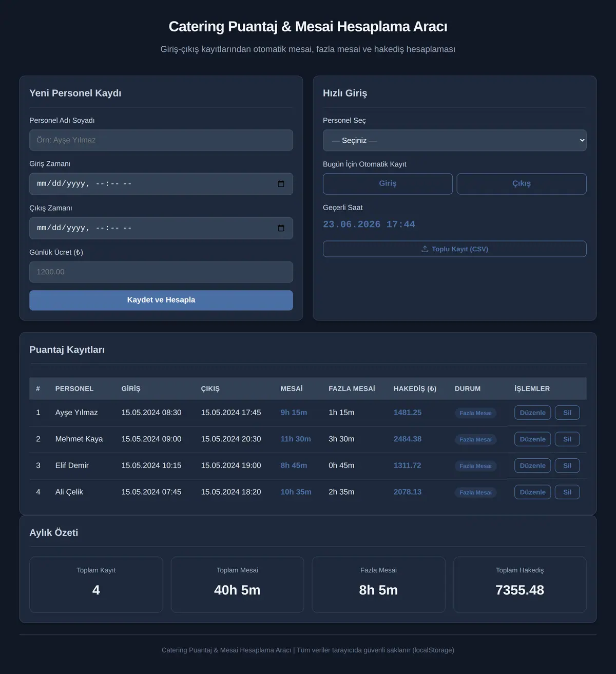Click the upload icon on Toplu Kayıt button
616x674 pixels.
[425, 249]
